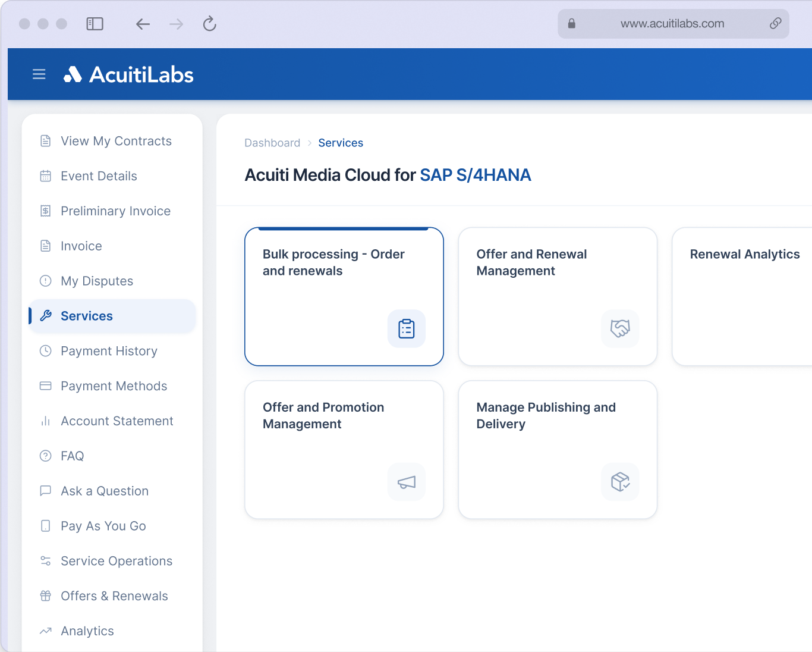Go back with the browser back arrow

pos(143,24)
